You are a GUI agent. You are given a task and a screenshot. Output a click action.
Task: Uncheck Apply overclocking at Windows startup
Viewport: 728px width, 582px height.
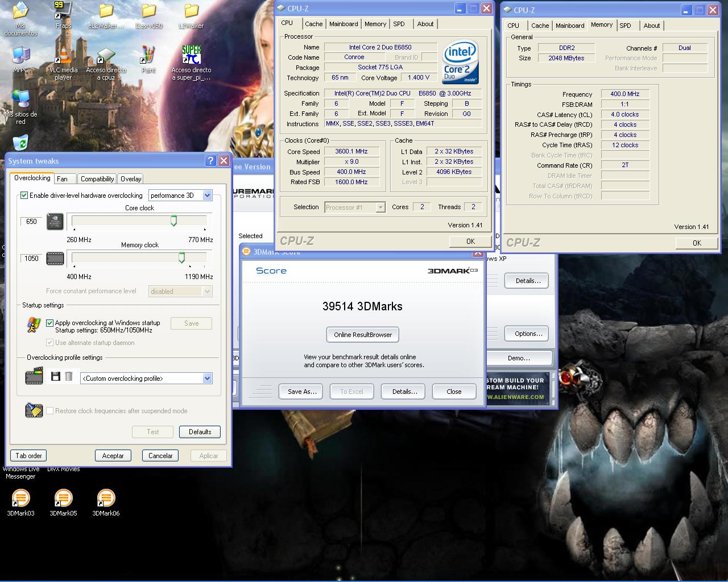tap(50, 323)
